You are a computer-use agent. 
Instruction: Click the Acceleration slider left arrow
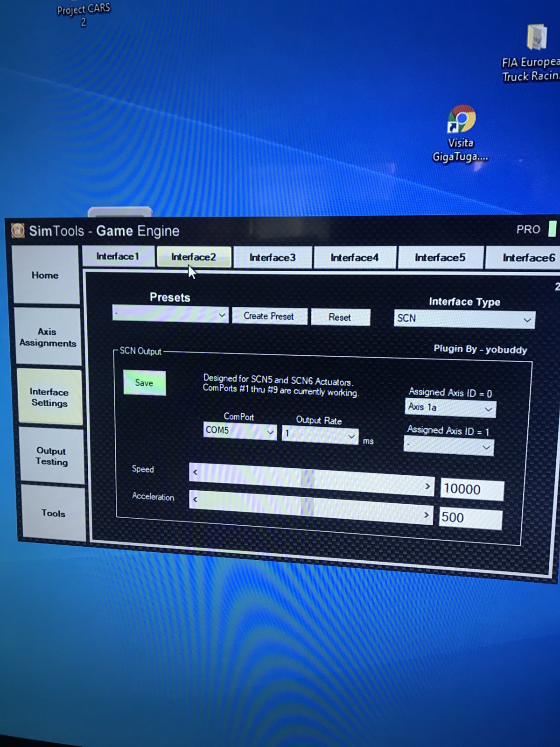coord(195,499)
